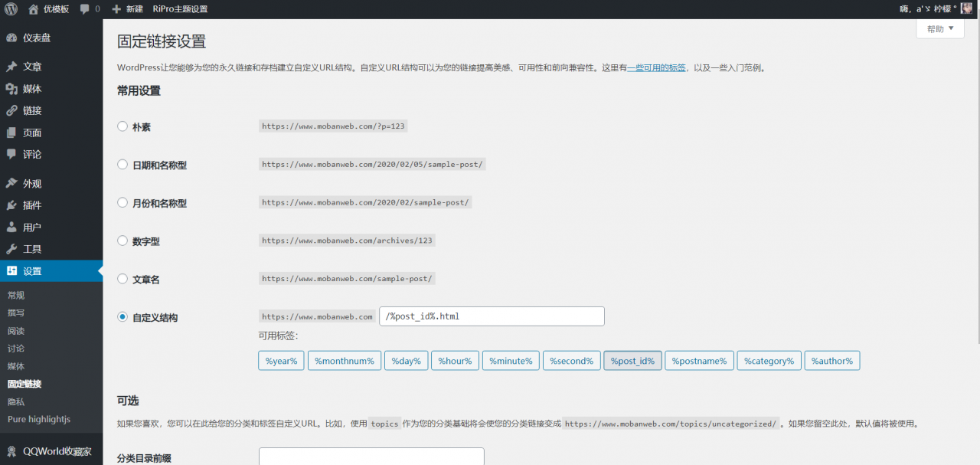Open RiPro主题设置 in the admin bar
The image size is (980, 465).
pos(180,9)
